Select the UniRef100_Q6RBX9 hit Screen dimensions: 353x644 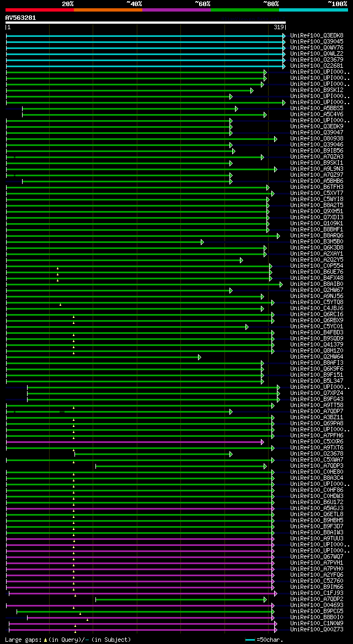(x=317, y=321)
